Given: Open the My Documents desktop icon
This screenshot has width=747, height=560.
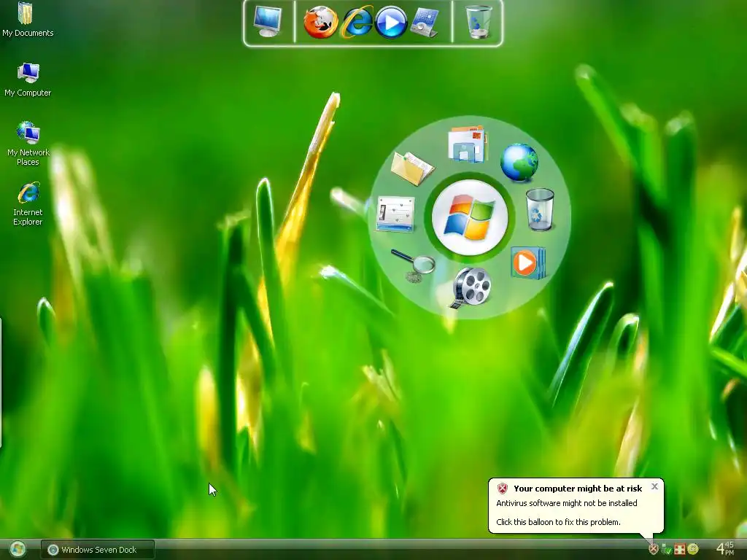Looking at the screenshot, I should (27, 19).
